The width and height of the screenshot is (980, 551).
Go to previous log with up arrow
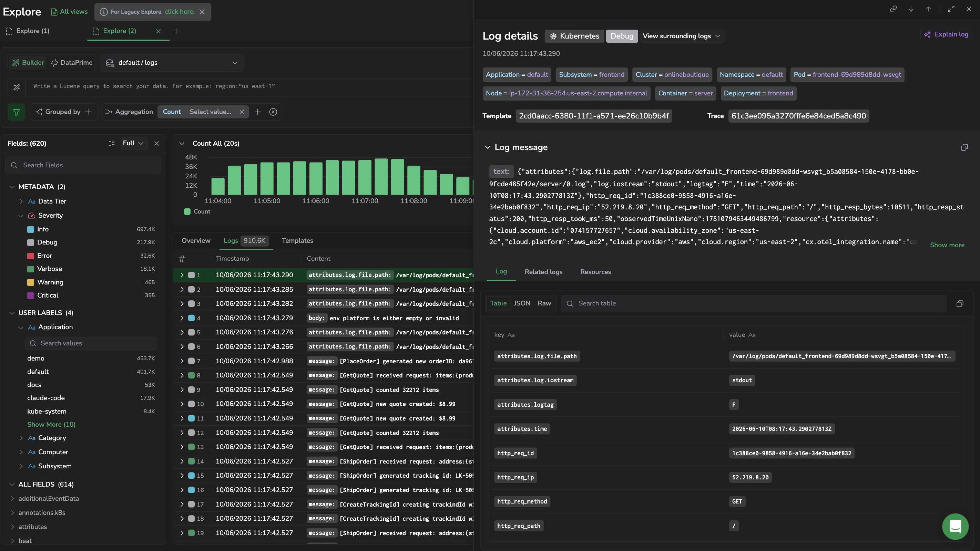(x=928, y=9)
